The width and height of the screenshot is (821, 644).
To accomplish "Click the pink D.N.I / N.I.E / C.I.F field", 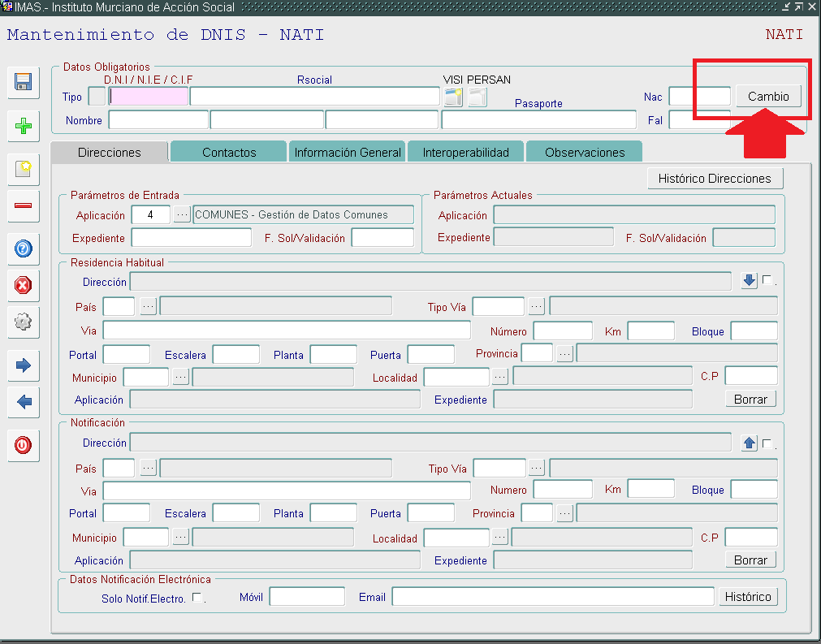I will pos(149,97).
